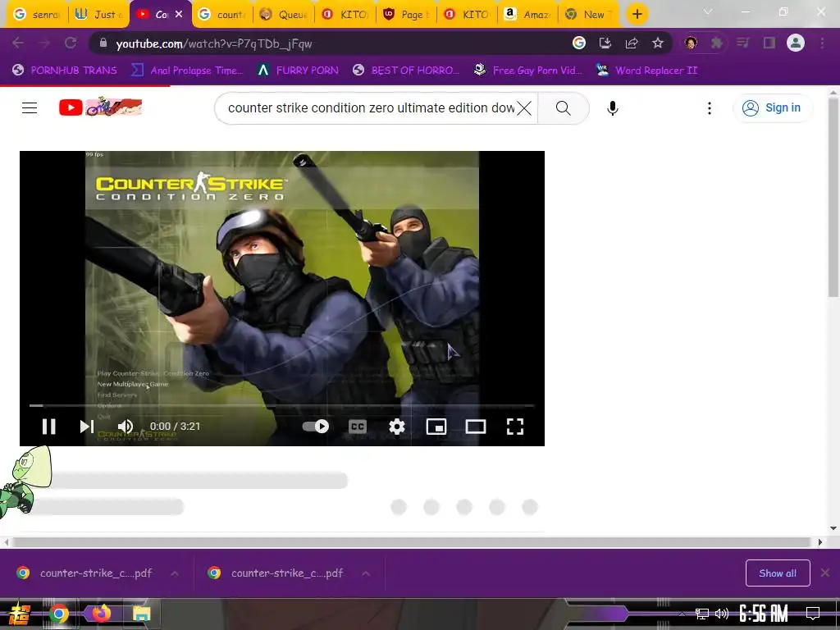This screenshot has height=630, width=840.
Task: Open the FURRY PORN bookmark
Action: pos(298,71)
